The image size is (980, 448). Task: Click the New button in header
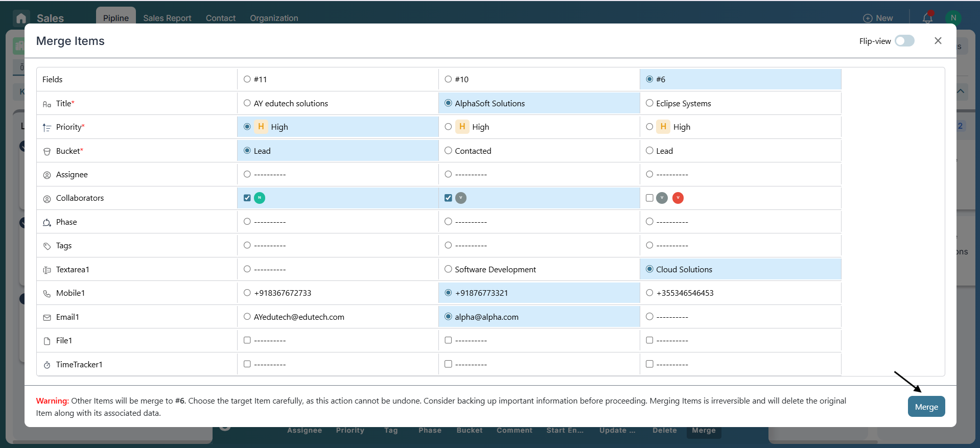[x=878, y=18]
